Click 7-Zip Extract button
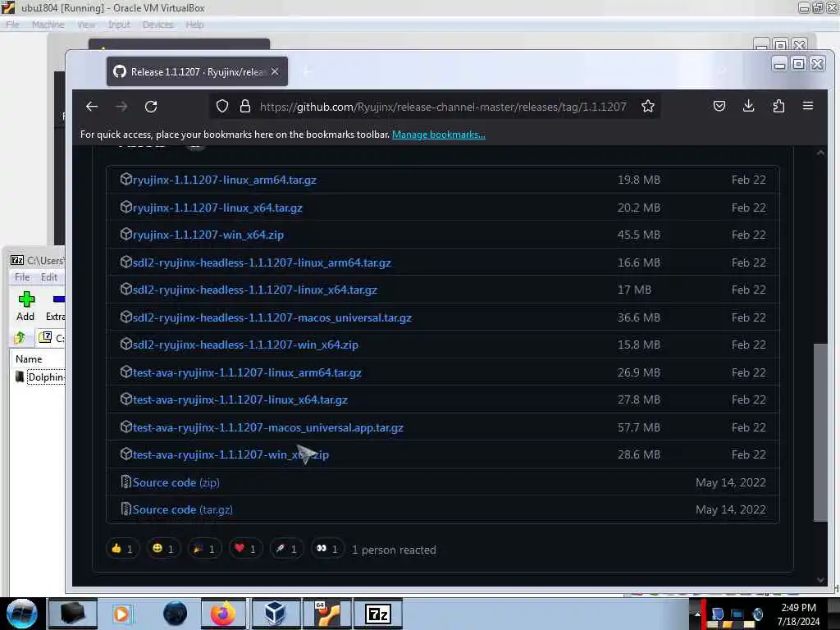The image size is (840, 630). (x=55, y=307)
